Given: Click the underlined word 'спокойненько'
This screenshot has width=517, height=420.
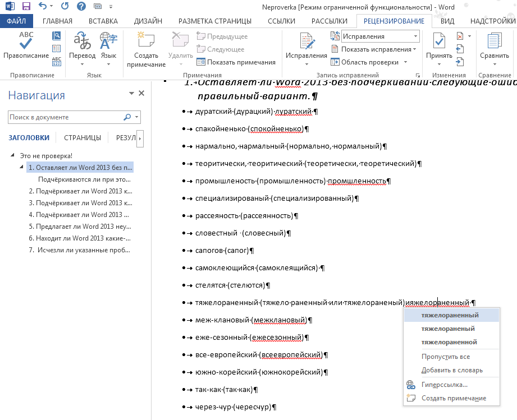Looking at the screenshot, I should 276,129.
